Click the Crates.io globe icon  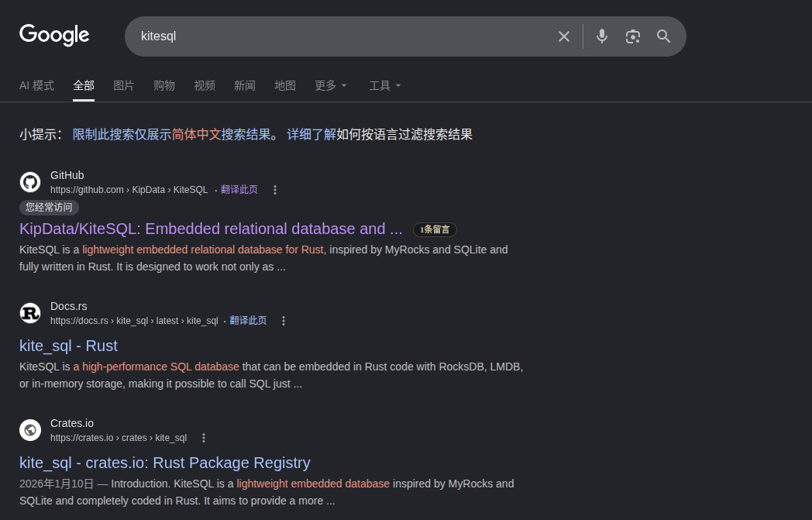(30, 430)
